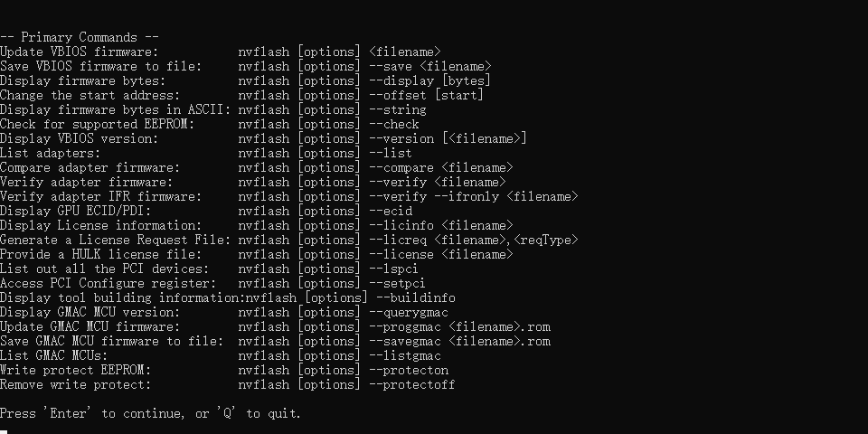
Task: Click the '--buildinfo' option text
Action: point(416,297)
